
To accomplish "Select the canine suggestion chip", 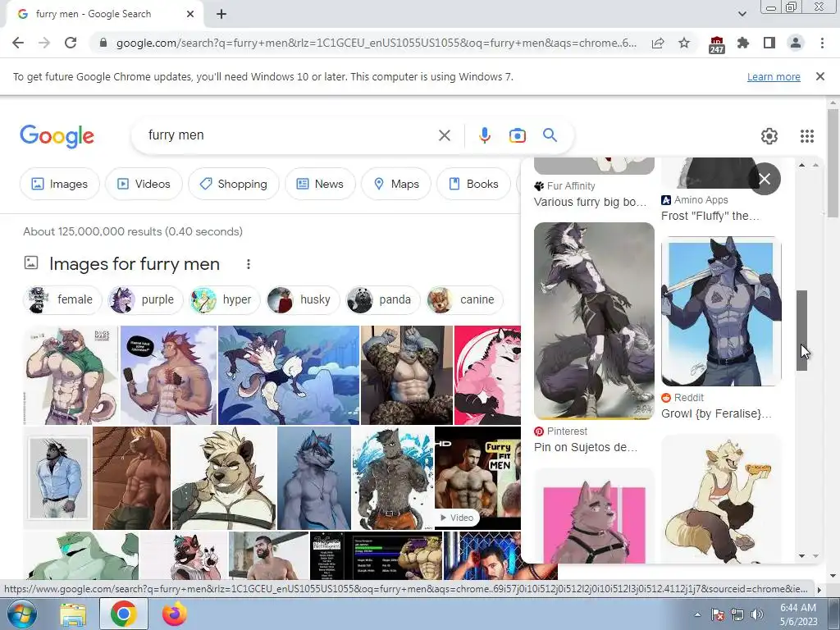I will click(464, 299).
